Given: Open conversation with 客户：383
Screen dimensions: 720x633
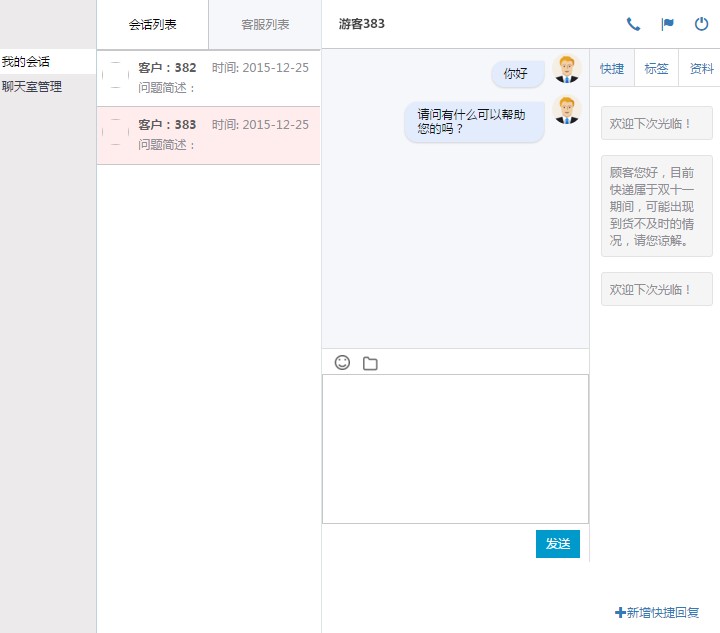Looking at the screenshot, I should point(208,135).
